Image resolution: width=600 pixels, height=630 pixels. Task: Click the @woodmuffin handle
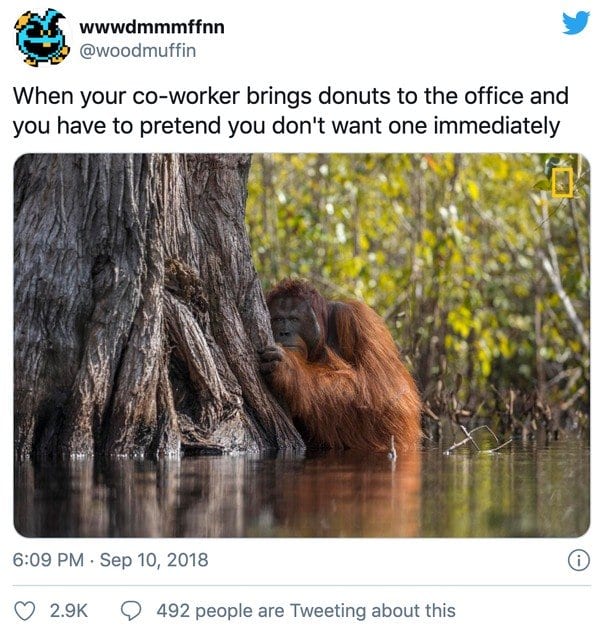click(138, 48)
